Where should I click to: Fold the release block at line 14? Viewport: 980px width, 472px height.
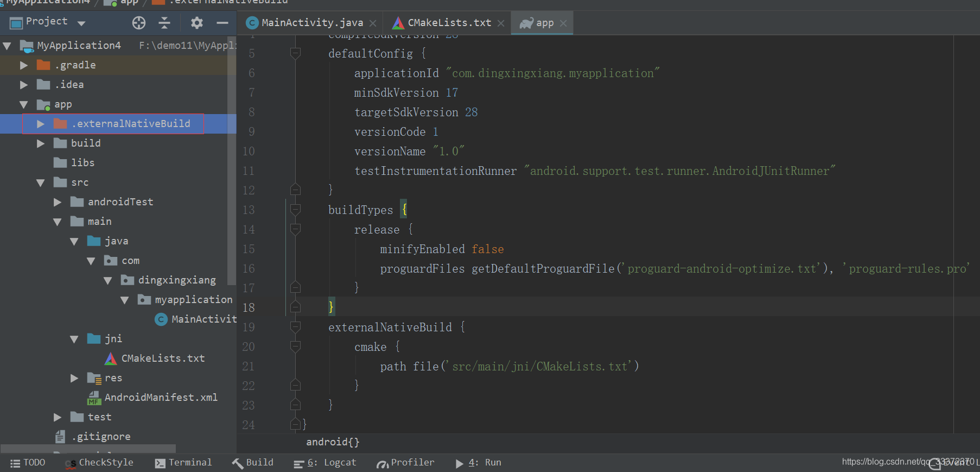click(x=296, y=229)
